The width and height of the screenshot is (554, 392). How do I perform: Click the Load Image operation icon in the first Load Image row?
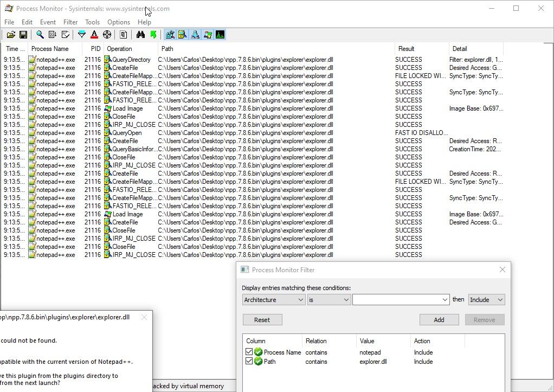[x=108, y=108]
